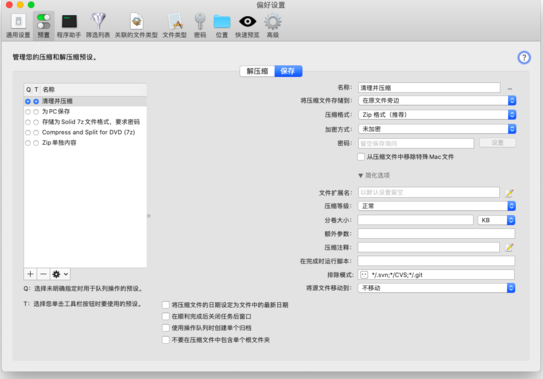This screenshot has width=543, height=379.
Task: Toggle 在顺利完成后关闭任务后窗口 checkbox
Action: click(x=166, y=316)
